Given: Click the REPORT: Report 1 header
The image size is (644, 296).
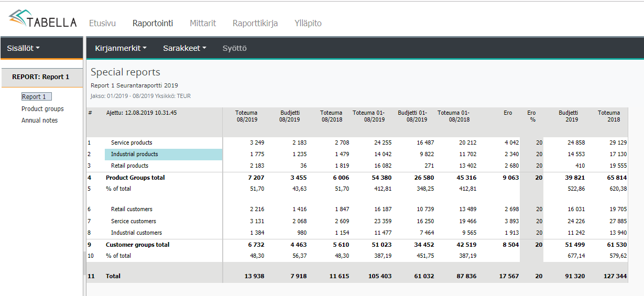Looking at the screenshot, I should (x=41, y=77).
